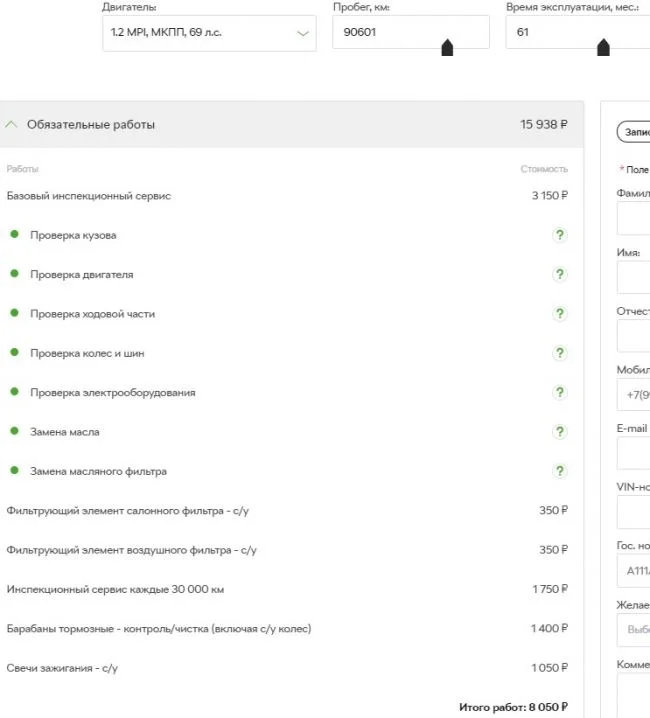Click the Мобильный phone input field
Image resolution: width=650 pixels, height=718 pixels.
pos(634,394)
